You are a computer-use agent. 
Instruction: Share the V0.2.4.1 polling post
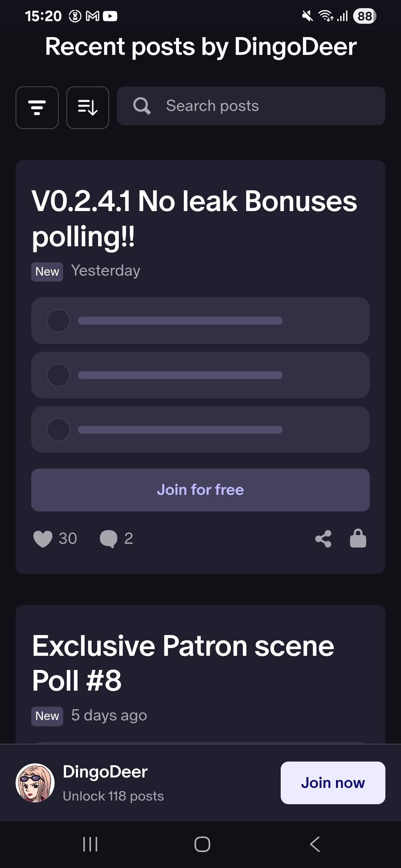click(323, 539)
